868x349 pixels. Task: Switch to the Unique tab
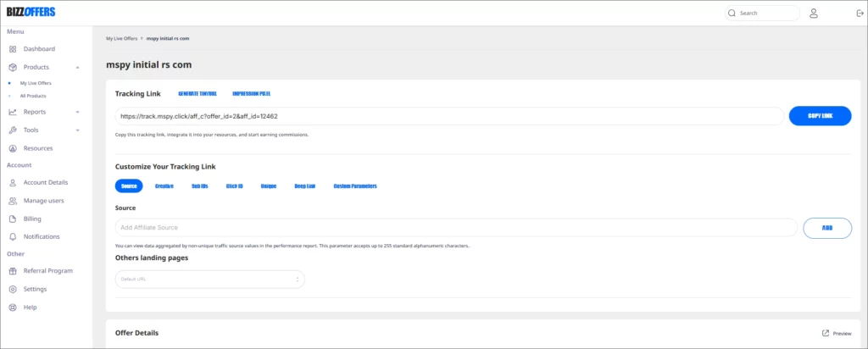pyautogui.click(x=269, y=186)
